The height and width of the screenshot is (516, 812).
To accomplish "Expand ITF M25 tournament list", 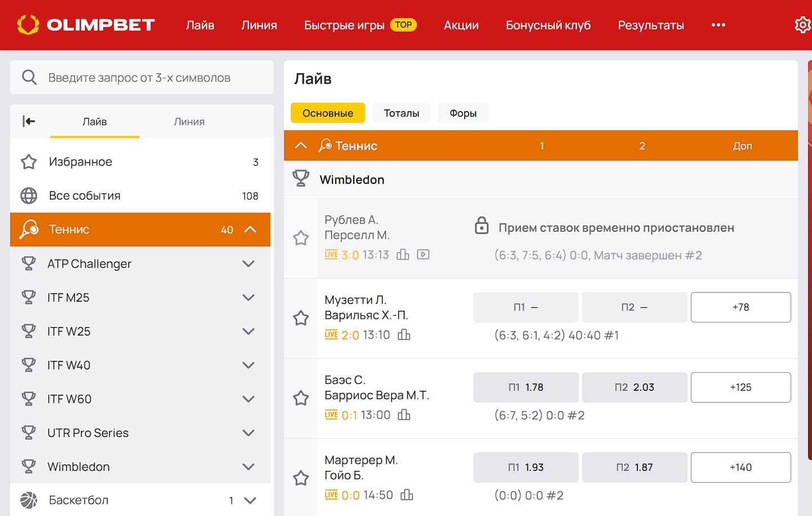I will pos(249,297).
